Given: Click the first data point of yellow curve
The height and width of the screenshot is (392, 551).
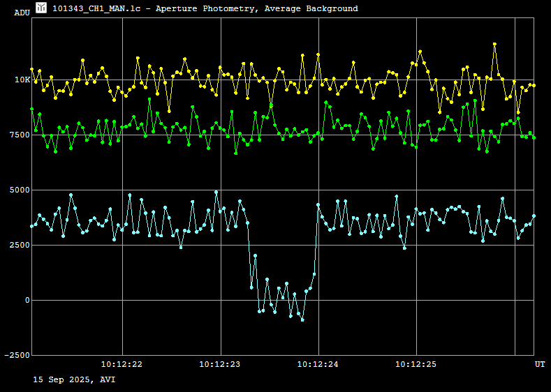Looking at the screenshot, I should (32, 69).
